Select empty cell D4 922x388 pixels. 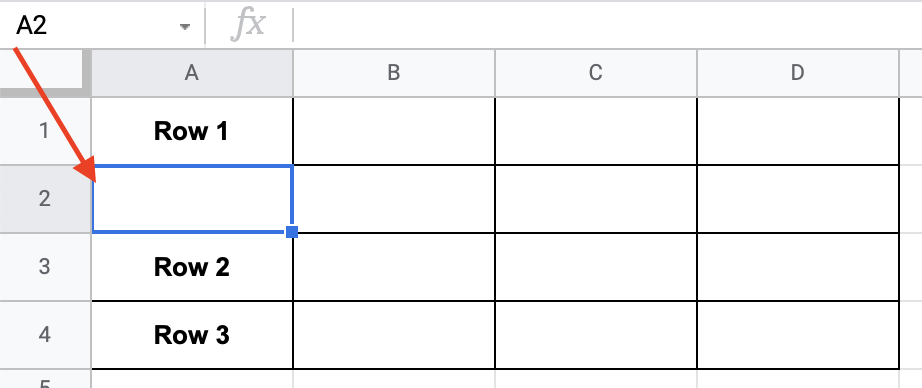[x=797, y=335]
